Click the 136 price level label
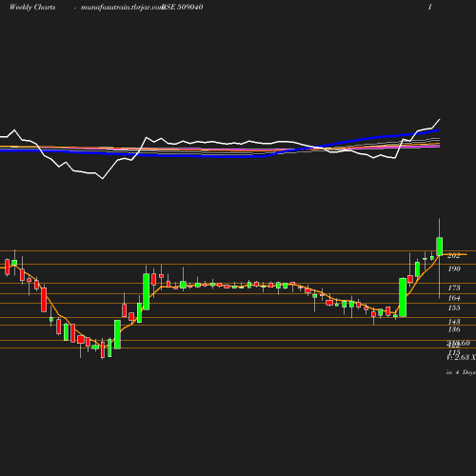The width and height of the screenshot is (476, 476). pyautogui.click(x=454, y=329)
